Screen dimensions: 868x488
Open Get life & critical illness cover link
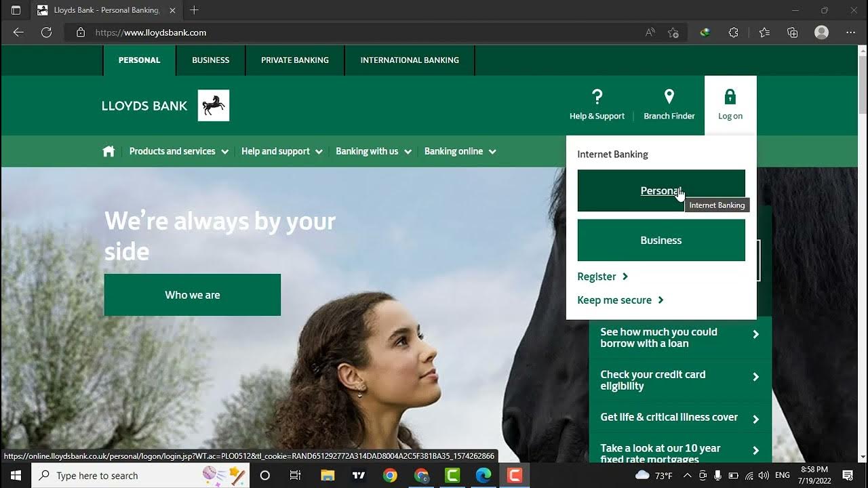[680, 418]
